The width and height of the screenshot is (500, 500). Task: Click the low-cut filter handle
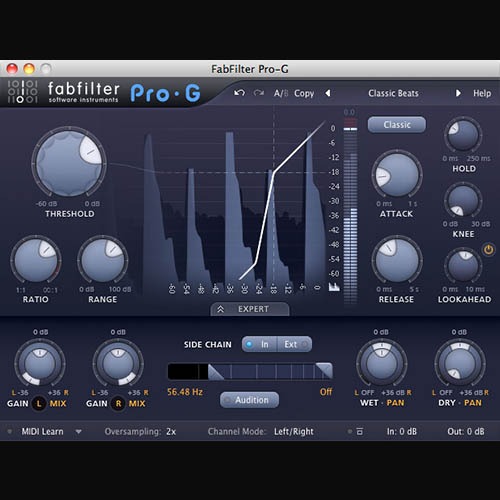pos(216,372)
